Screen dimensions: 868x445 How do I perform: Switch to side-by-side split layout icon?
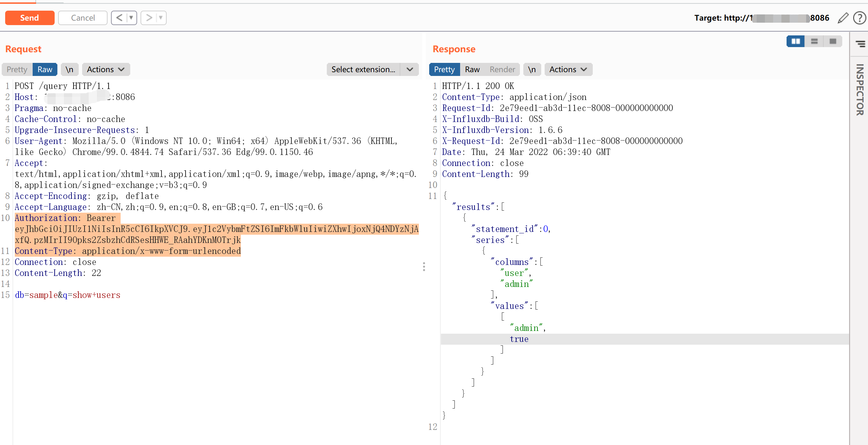[795, 41]
